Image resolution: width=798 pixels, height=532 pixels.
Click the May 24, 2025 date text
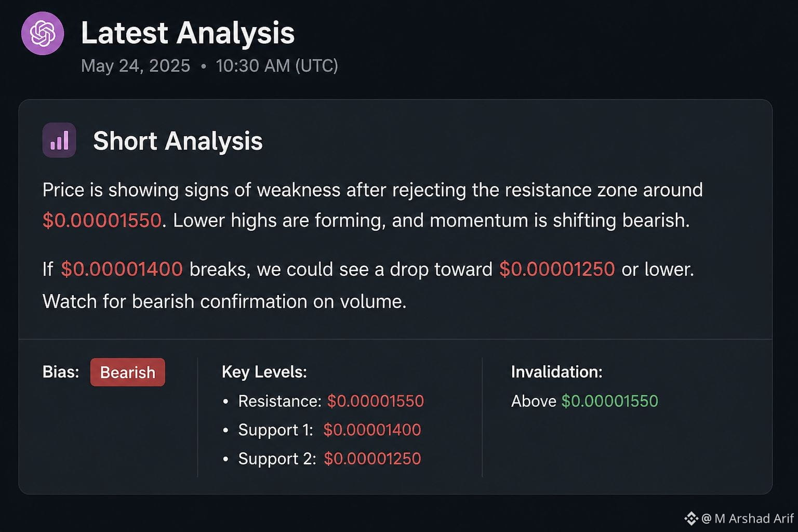tap(136, 66)
